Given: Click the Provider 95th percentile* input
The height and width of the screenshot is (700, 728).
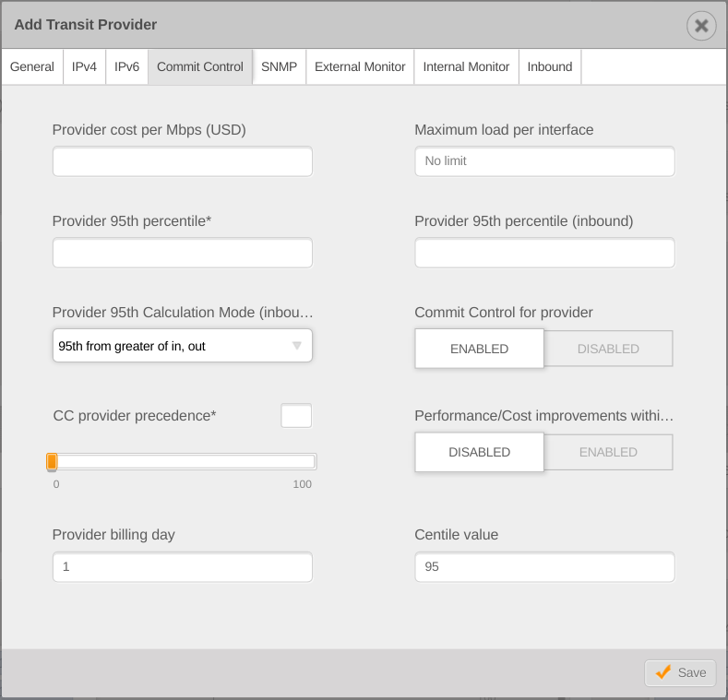Looking at the screenshot, I should [x=183, y=253].
